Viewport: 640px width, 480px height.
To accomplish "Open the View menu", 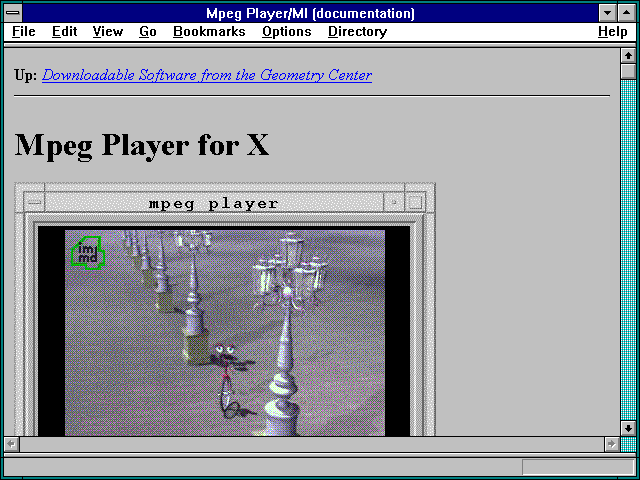I will [108, 32].
